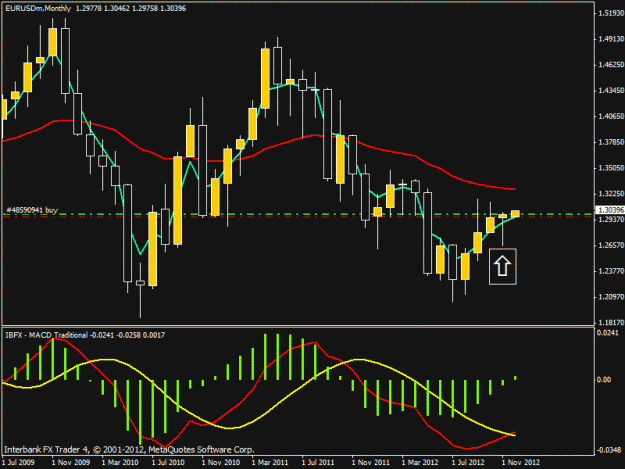Screen dimensions: 625x469
Task: Click the -0.0348 MACD scale value
Action: tap(608, 450)
